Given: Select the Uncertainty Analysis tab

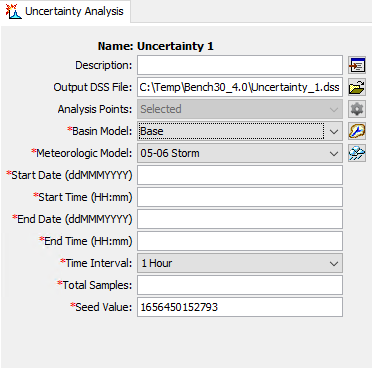Looking at the screenshot, I should 65,11.
